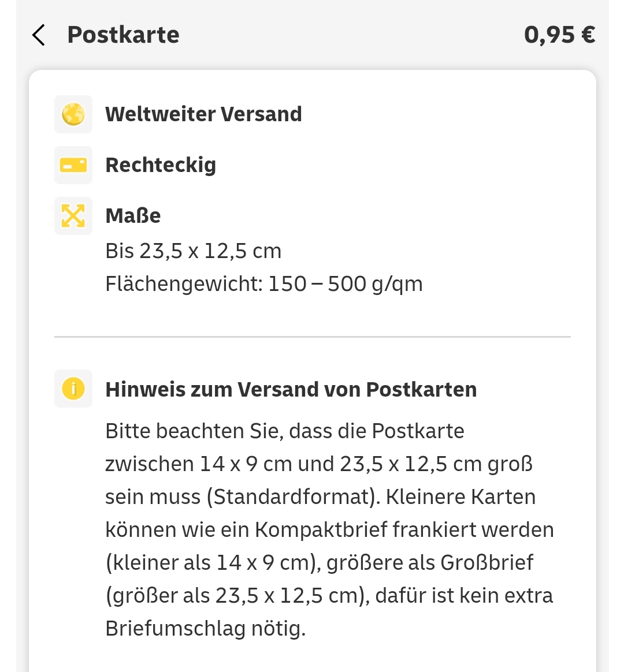Tap the line starting Bitte beachten Sie
The image size is (624, 672).
pyautogui.click(x=285, y=431)
